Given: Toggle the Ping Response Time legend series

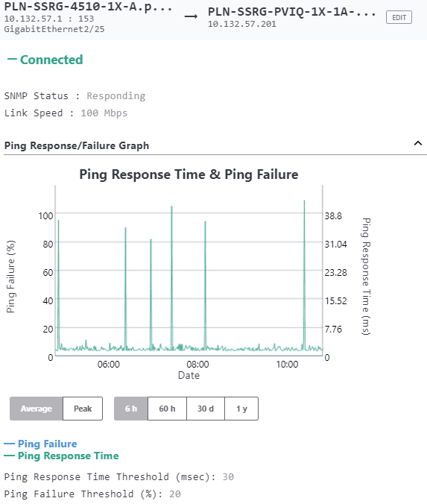Looking at the screenshot, I should pos(68,456).
